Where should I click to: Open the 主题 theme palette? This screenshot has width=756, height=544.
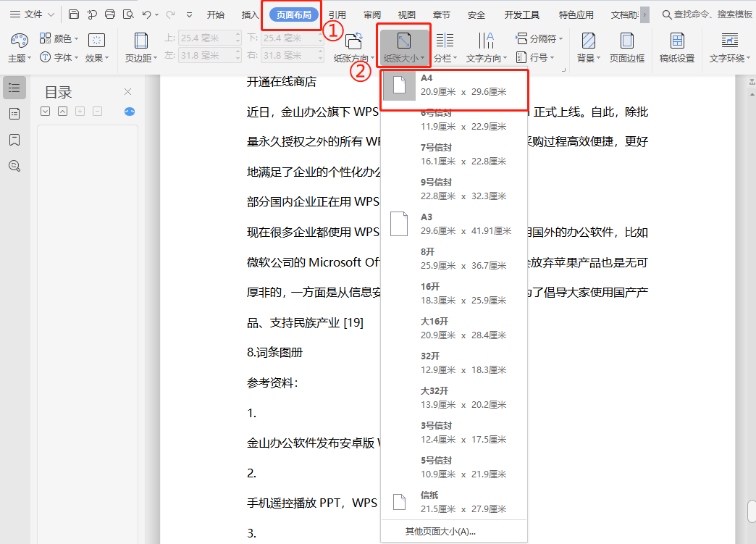pyautogui.click(x=20, y=47)
